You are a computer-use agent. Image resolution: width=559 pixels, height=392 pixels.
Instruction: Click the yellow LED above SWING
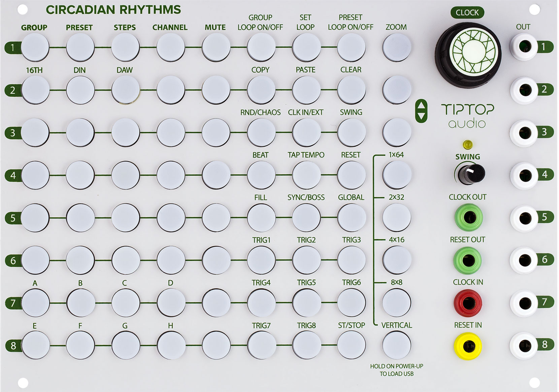(x=468, y=145)
